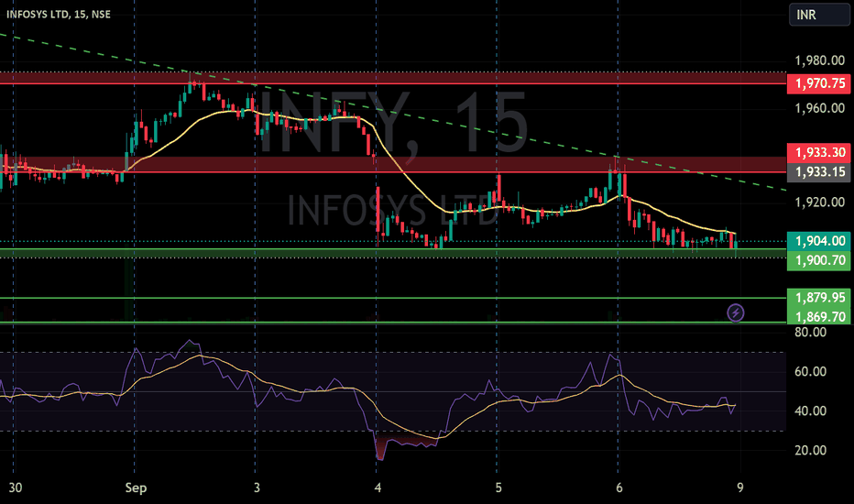854x504 pixels.
Task: Click the 1,960.00 price axis value
Action: point(820,108)
